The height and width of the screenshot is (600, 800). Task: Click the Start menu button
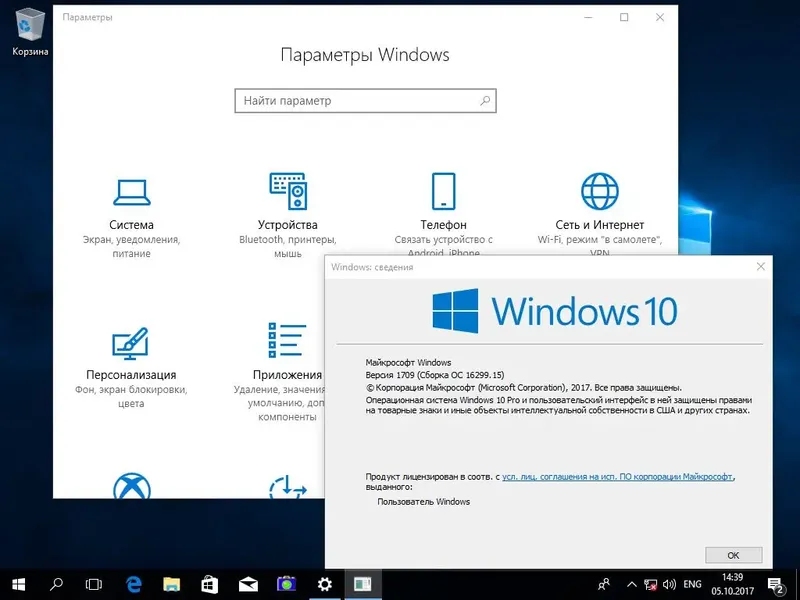pos(17,584)
